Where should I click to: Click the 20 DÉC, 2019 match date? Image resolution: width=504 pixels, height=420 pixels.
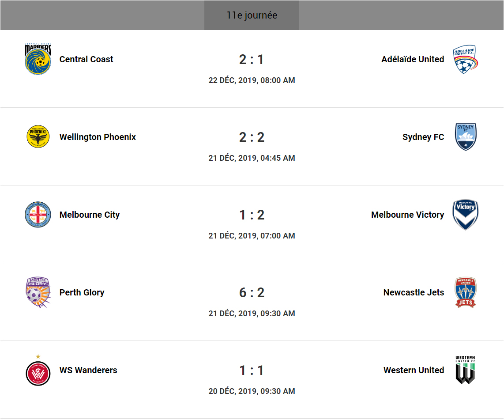(x=252, y=391)
